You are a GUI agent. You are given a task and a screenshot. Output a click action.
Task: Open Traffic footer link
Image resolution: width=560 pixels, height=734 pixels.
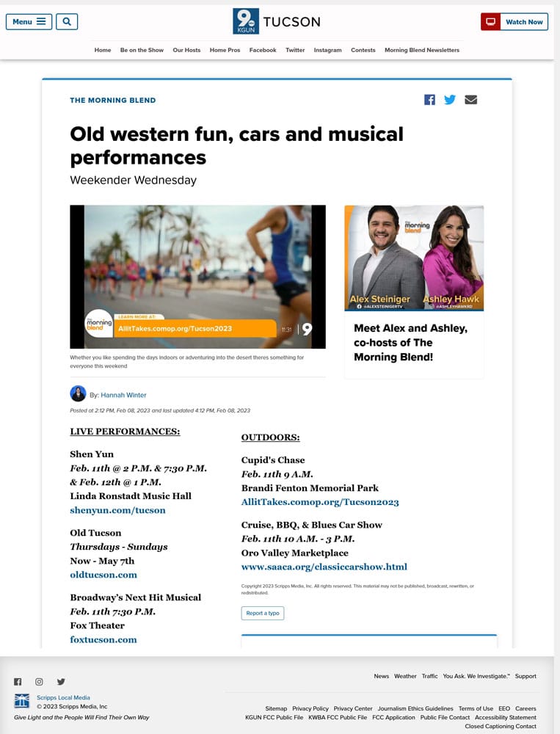[x=429, y=676]
